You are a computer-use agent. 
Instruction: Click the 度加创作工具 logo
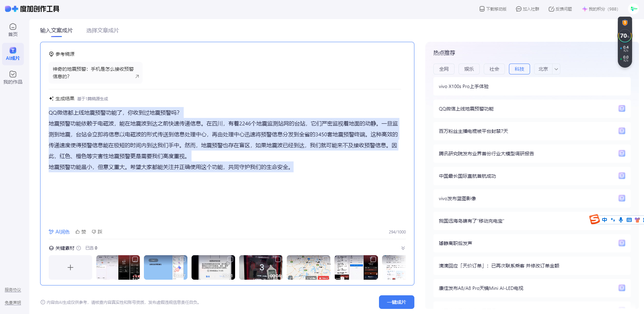(32, 9)
